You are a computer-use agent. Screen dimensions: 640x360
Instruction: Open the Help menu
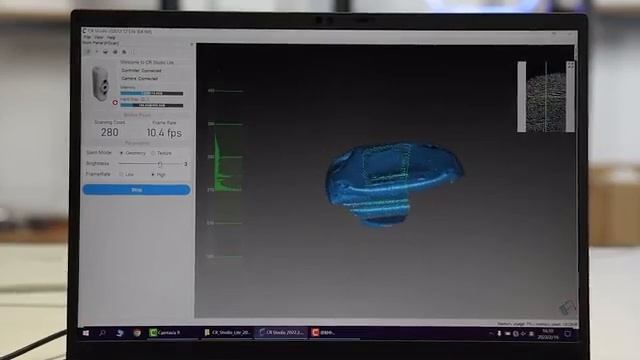pyautogui.click(x=111, y=37)
